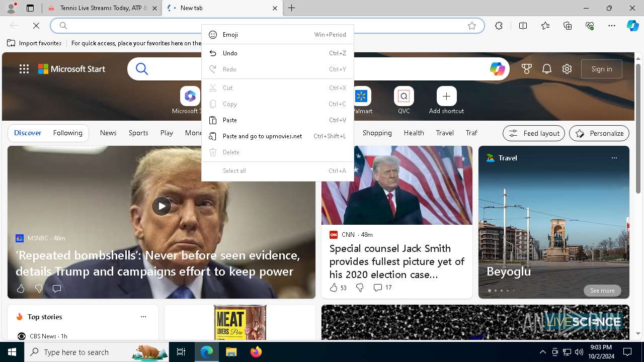Open the Beyoglu travel image

point(553,221)
